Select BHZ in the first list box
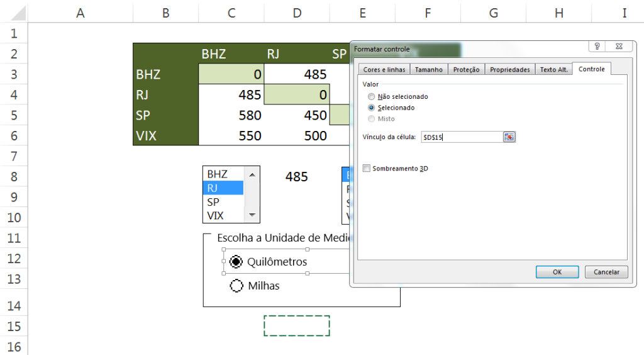Screen dimensions: 644x355 tap(223, 174)
